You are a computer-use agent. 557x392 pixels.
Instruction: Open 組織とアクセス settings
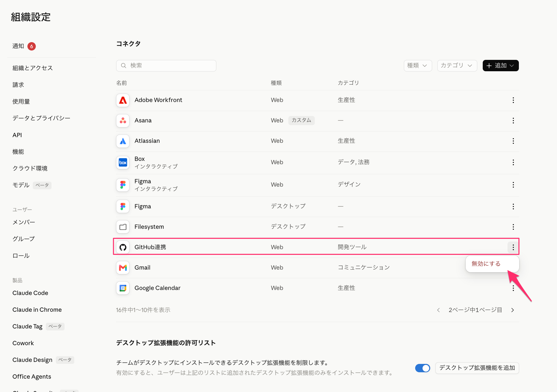click(32, 68)
